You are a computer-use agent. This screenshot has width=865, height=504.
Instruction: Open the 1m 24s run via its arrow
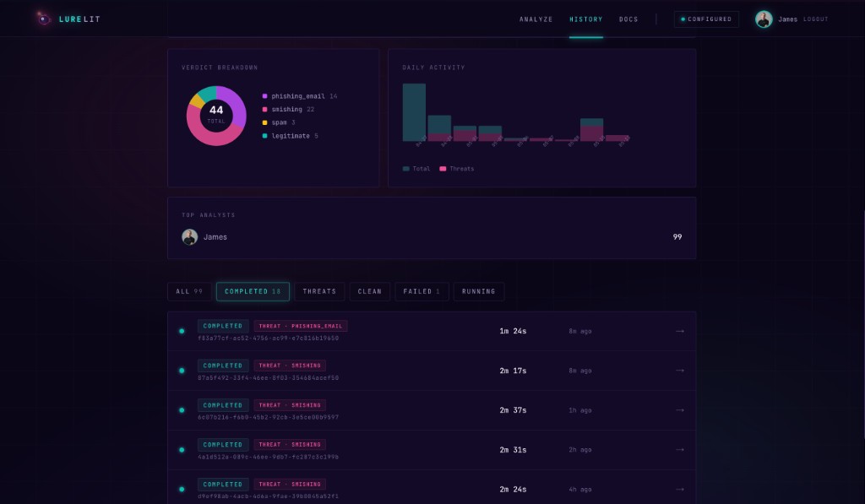(x=680, y=332)
